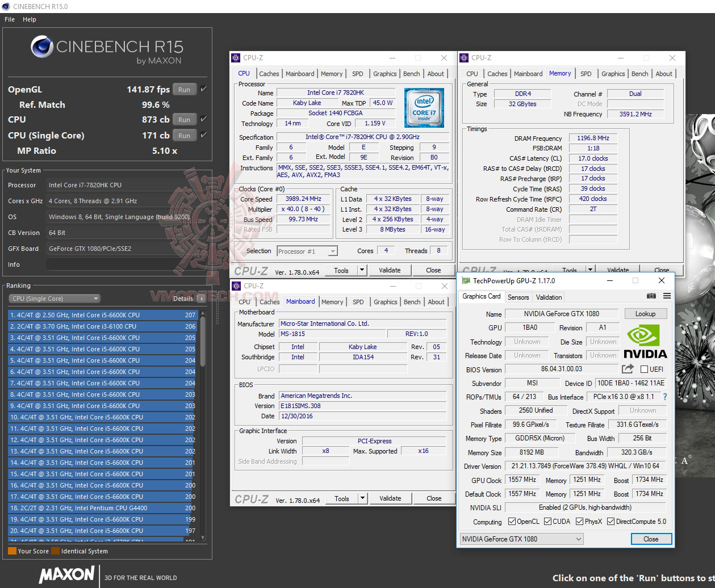Switch to the GPU-Z Validation tab
Viewport: 715px width, 588px height.
click(x=549, y=297)
